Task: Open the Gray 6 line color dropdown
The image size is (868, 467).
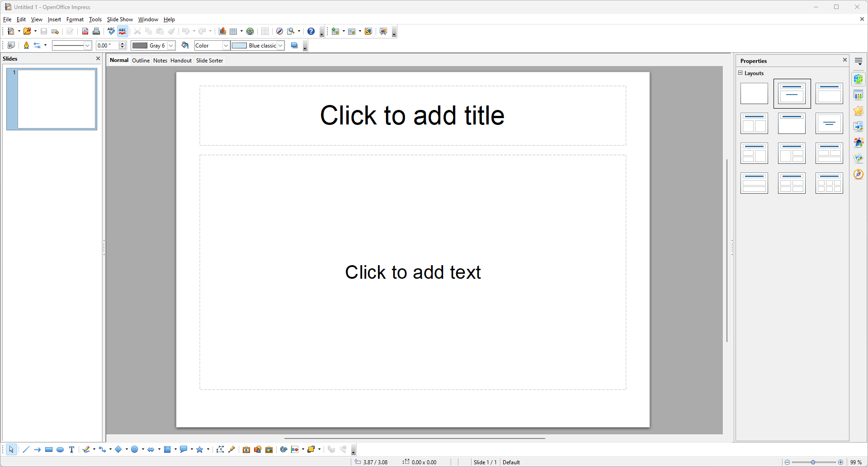Action: pyautogui.click(x=171, y=45)
